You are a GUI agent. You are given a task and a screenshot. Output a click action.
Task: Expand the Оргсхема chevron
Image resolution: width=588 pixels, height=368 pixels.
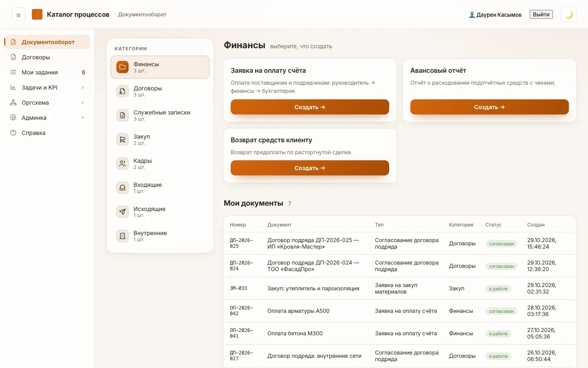pyautogui.click(x=82, y=103)
